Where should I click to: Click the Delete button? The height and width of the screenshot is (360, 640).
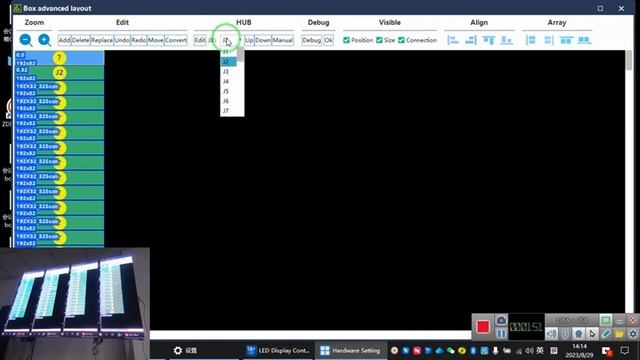point(80,40)
